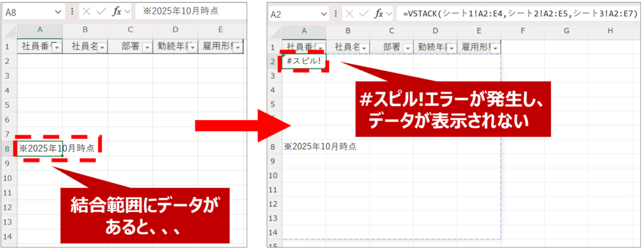
Task: Select column C header in left sheet
Action: click(x=130, y=30)
